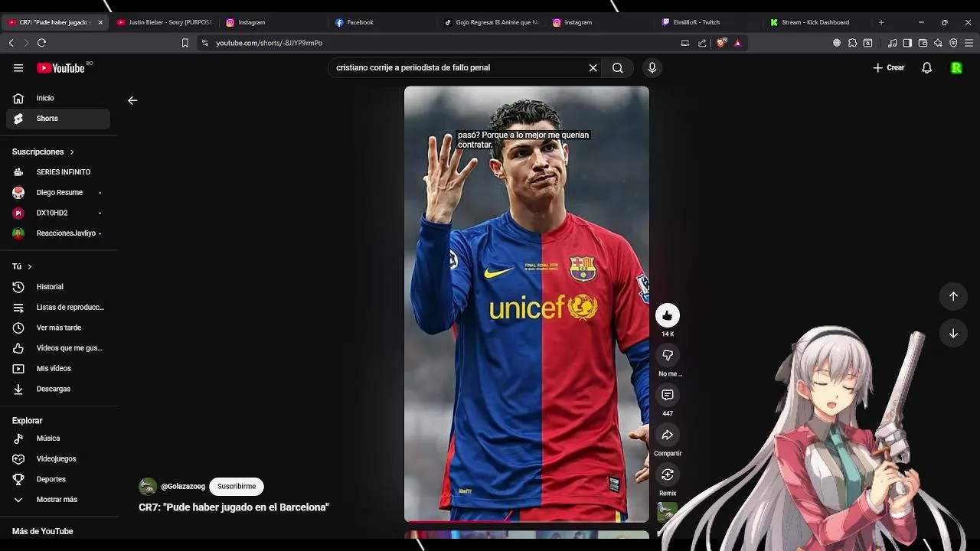Subscribe with the Suscribirme button

coord(237,487)
